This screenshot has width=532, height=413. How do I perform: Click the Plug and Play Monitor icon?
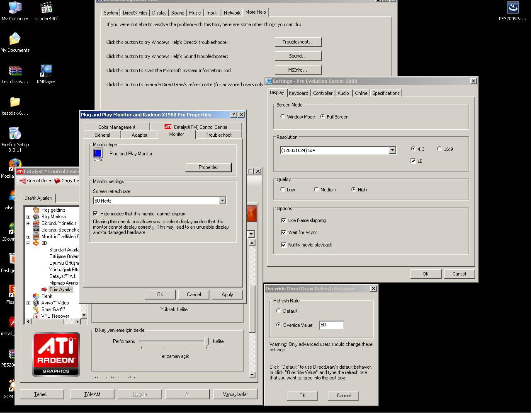pyautogui.click(x=98, y=155)
